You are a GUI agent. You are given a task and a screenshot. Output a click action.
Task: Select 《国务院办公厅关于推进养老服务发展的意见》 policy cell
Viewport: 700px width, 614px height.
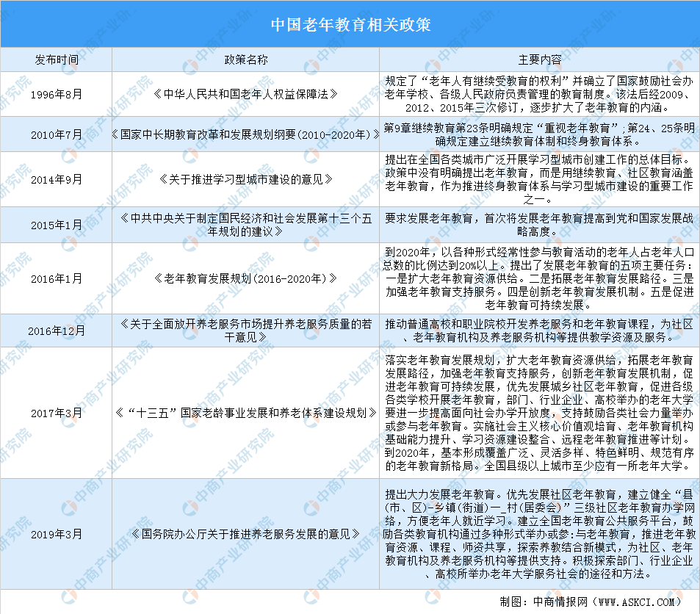pyautogui.click(x=245, y=534)
